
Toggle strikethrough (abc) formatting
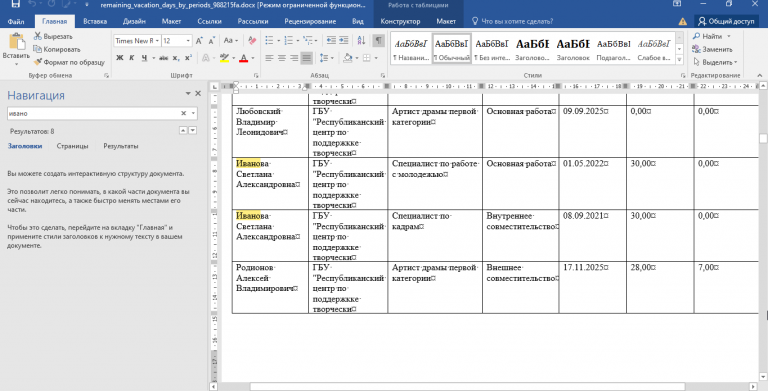point(164,58)
